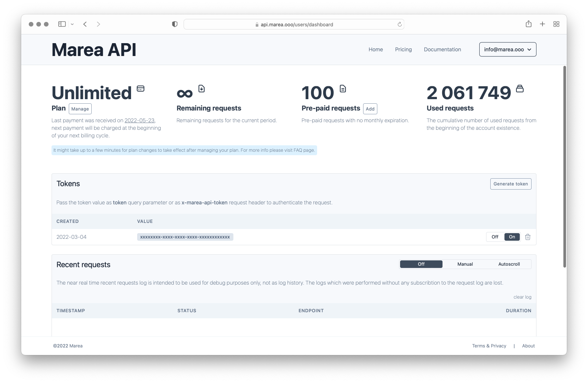Click the STATUS column header
588x383 pixels.
(187, 311)
